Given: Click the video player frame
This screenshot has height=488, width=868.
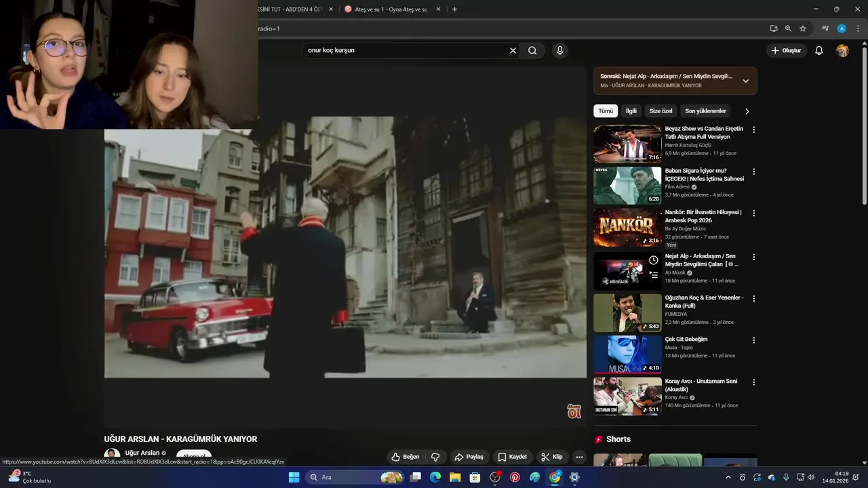Looking at the screenshot, I should coord(345,247).
